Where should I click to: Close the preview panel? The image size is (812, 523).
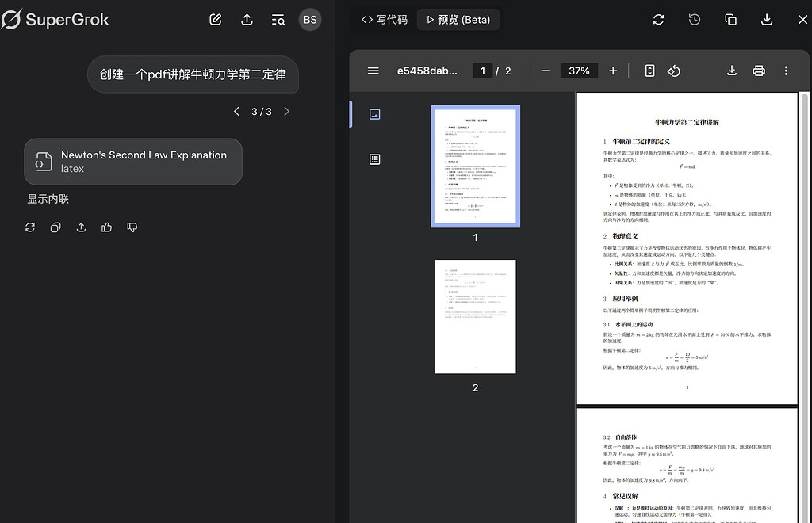coord(802,20)
